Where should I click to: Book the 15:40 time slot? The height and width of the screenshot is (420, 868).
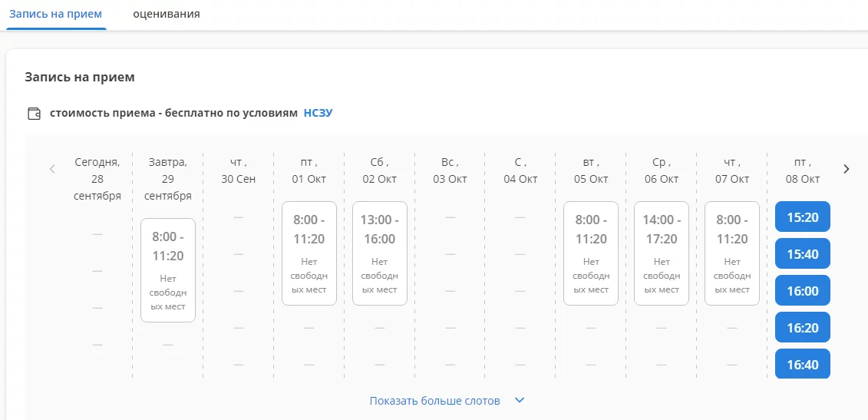pos(803,254)
